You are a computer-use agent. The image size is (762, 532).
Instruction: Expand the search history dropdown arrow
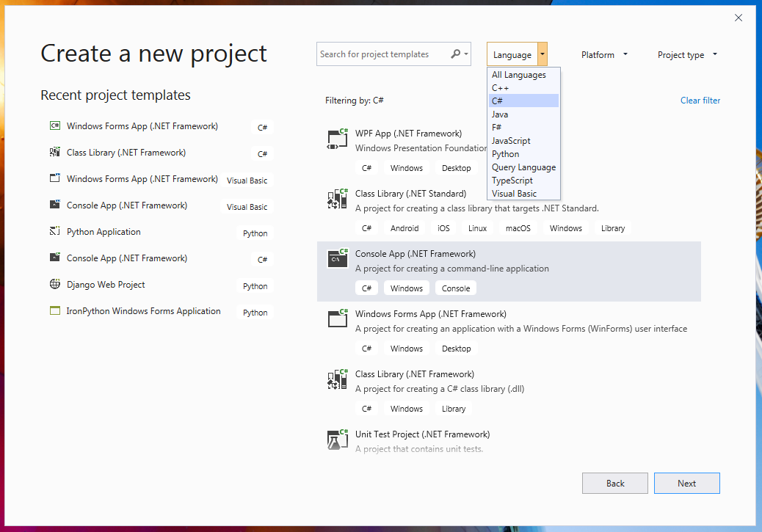(466, 54)
